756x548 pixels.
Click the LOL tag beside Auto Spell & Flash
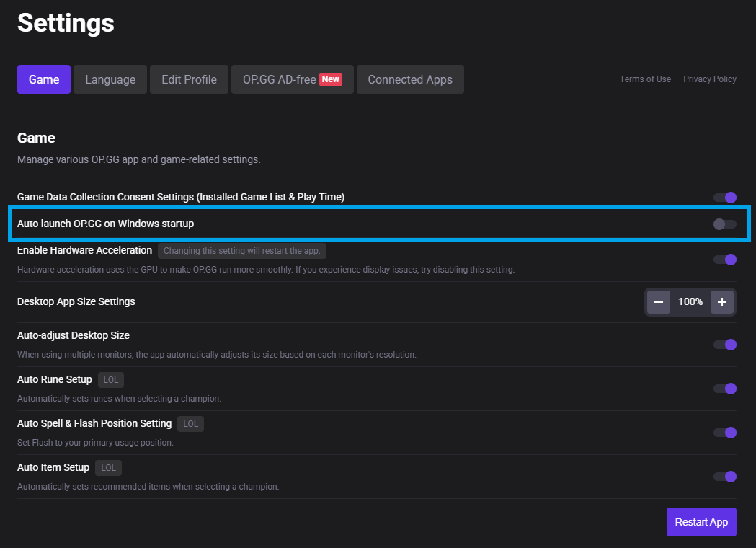pyautogui.click(x=190, y=424)
